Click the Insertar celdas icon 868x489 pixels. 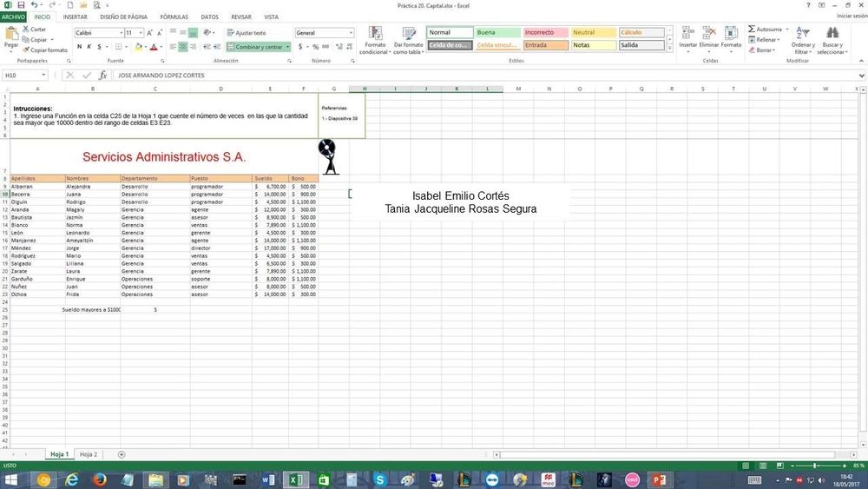[x=687, y=35]
